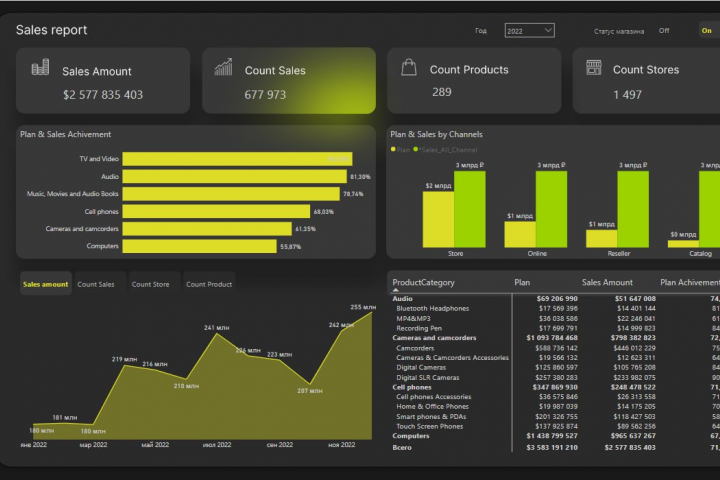Set store status toggle to On
Image resolution: width=720 pixels, height=480 pixels.
pos(707,31)
